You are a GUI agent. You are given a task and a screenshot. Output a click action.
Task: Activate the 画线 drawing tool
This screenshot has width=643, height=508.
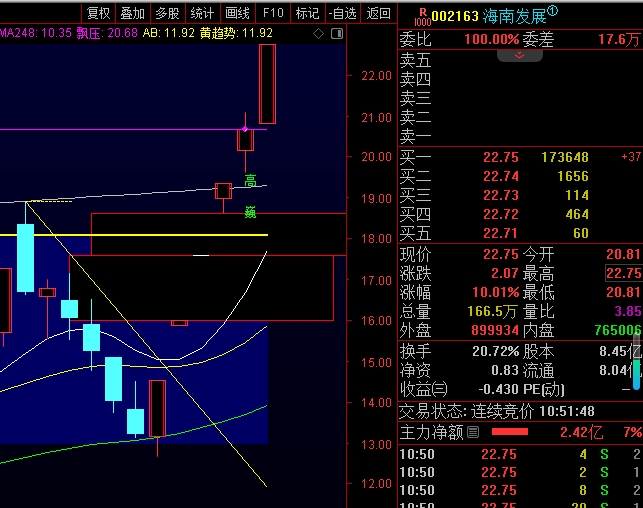237,13
